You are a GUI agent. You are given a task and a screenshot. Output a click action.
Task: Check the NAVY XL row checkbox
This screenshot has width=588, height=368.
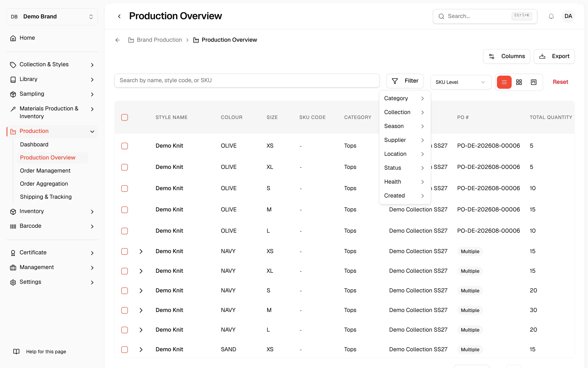pos(124,271)
